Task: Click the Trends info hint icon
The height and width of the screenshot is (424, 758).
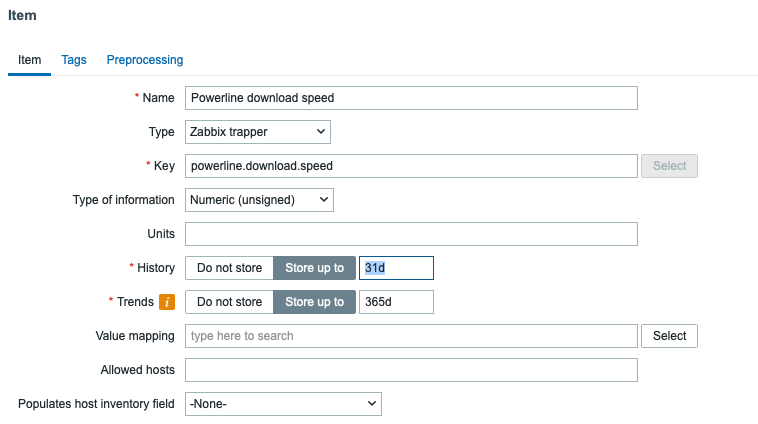Action: (x=167, y=302)
